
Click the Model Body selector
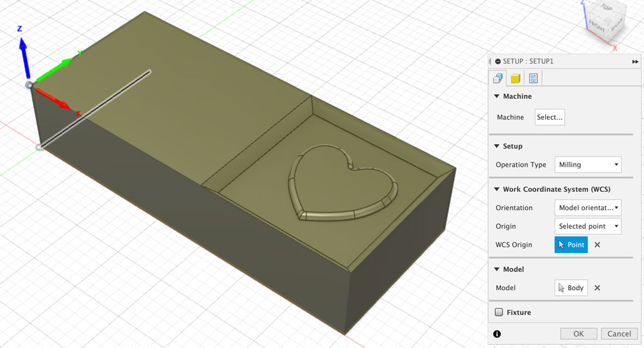pyautogui.click(x=571, y=288)
